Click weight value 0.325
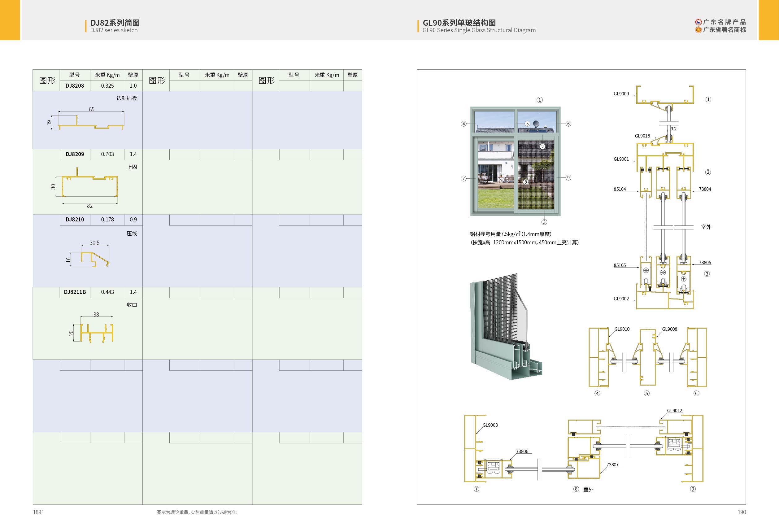Image resolution: width=779 pixels, height=532 pixels. click(107, 86)
